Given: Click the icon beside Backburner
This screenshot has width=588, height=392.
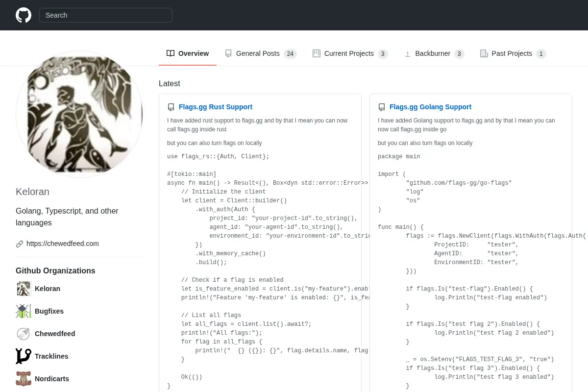Looking at the screenshot, I should click(x=407, y=54).
